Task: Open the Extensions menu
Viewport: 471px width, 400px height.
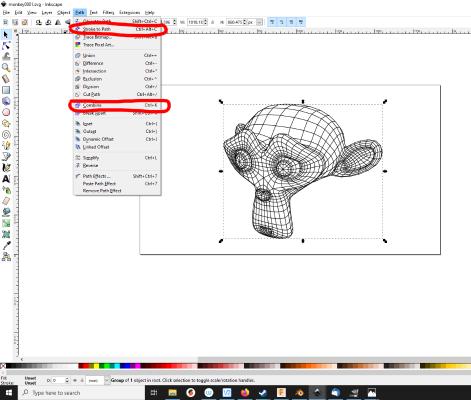Action: coord(129,12)
